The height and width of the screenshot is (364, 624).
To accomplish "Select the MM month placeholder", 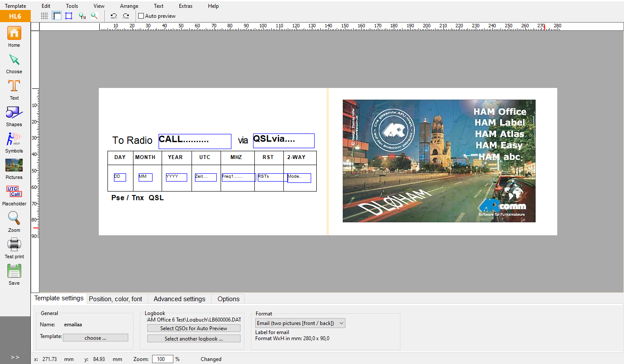I will (x=146, y=177).
